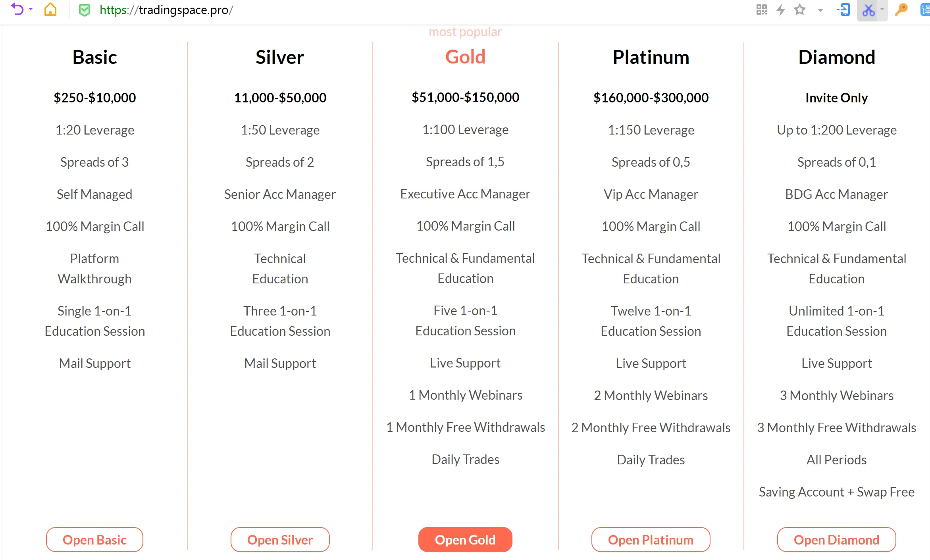Activate the scissors screenshot tool

coord(868,10)
